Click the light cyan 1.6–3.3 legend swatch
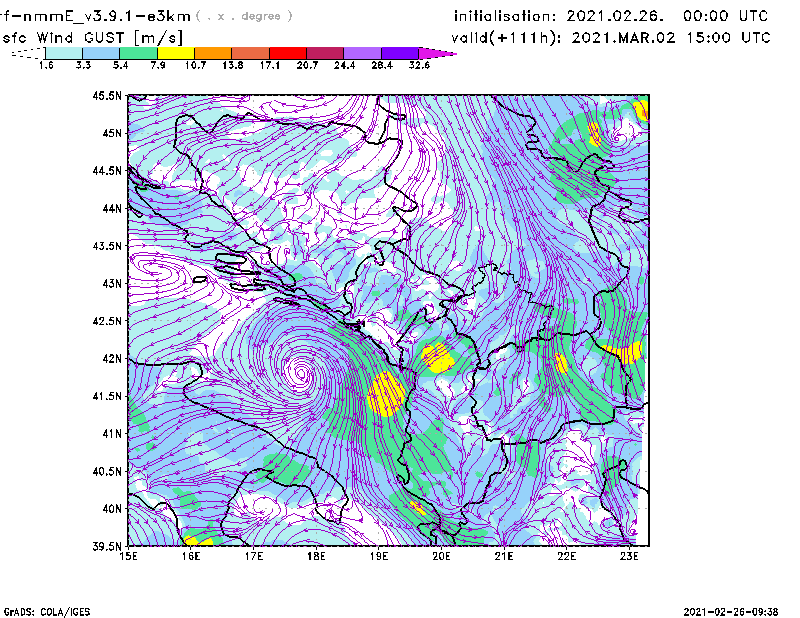Image resolution: width=800 pixels, height=618 pixels. point(64,53)
